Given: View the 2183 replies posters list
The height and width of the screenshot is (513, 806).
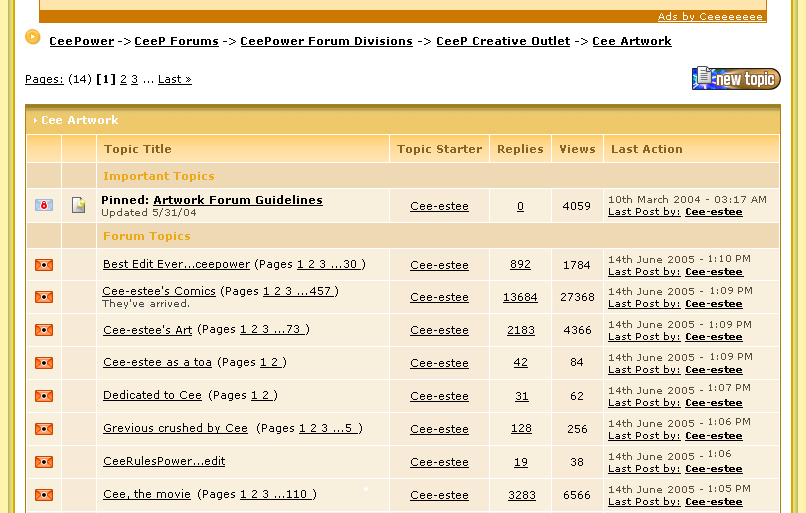Looking at the screenshot, I should [x=521, y=330].
